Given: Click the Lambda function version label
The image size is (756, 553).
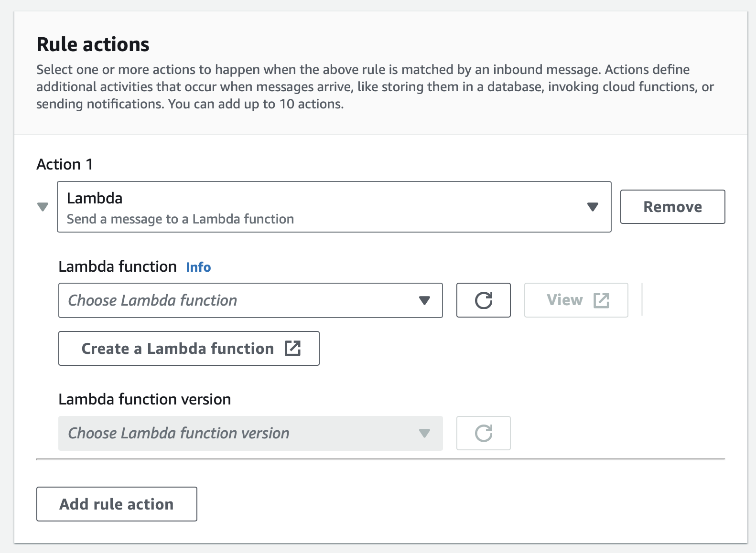Looking at the screenshot, I should 145,399.
